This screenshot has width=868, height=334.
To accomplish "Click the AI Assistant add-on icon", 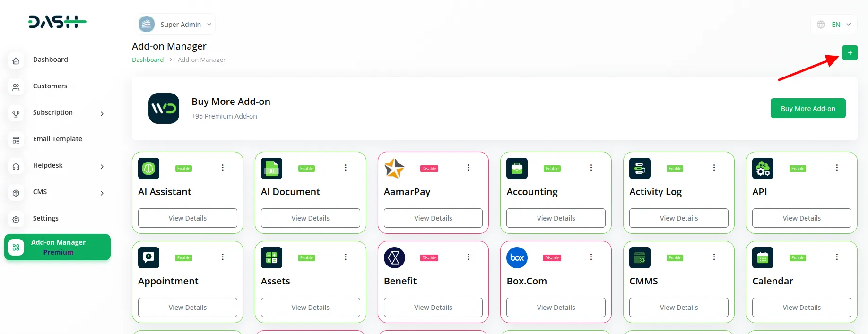I will coord(148,169).
